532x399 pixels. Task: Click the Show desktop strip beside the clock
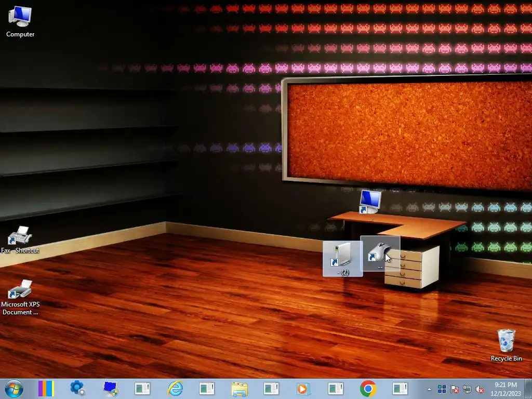click(528, 389)
